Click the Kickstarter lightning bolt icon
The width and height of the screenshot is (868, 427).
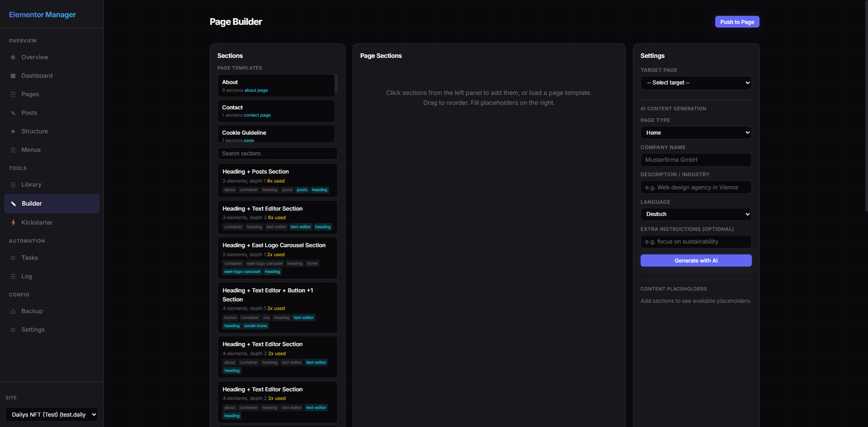[x=13, y=223]
